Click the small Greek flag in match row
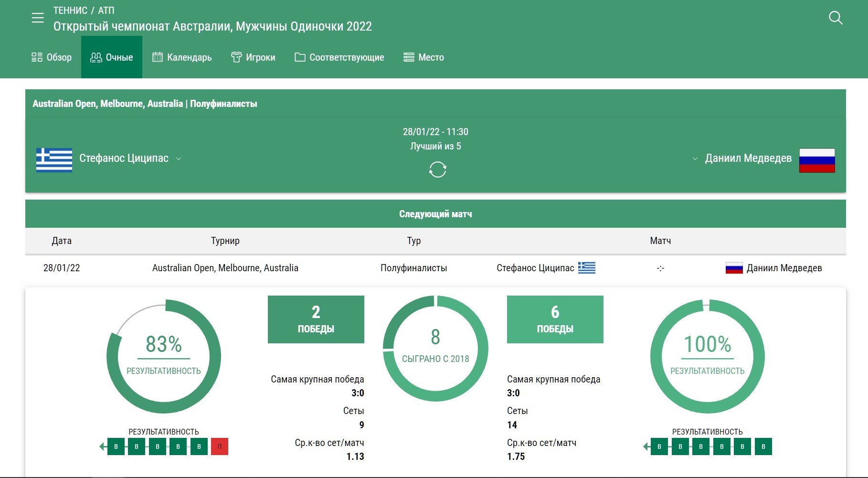The width and height of the screenshot is (868, 478). point(587,268)
